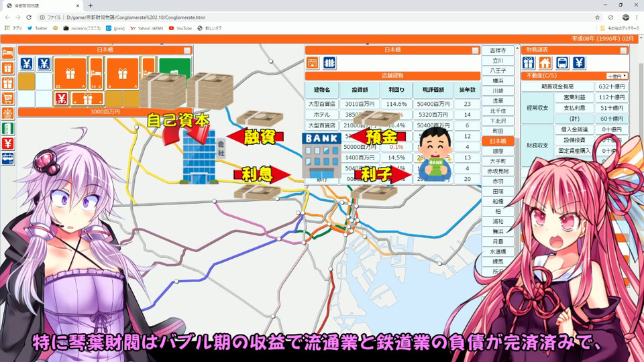
Task: Open その他のブックマーク folder
Action: coord(620,28)
